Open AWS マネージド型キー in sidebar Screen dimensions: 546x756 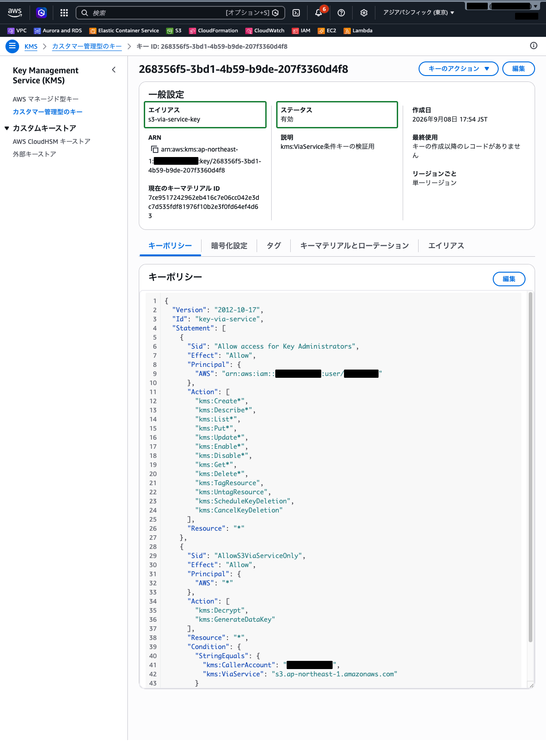45,99
